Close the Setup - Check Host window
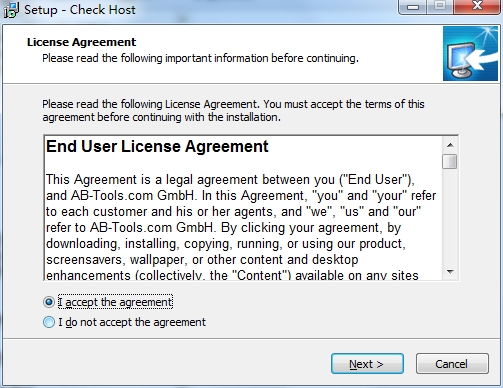The width and height of the screenshot is (503, 388). click(477, 6)
